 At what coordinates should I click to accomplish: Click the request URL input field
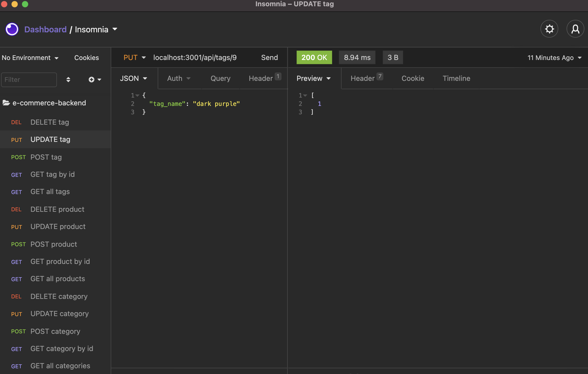click(x=195, y=57)
